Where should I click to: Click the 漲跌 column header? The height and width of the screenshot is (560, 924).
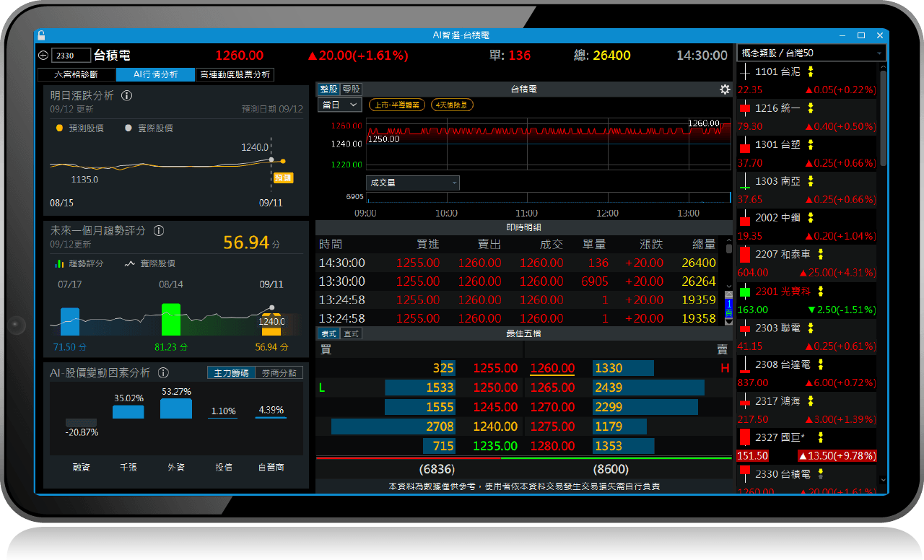(x=651, y=245)
